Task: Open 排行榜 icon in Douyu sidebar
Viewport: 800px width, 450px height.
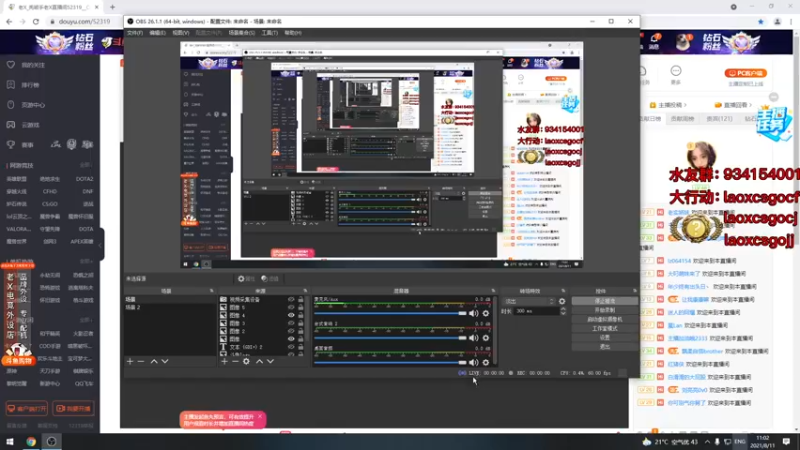Action: click(11, 85)
